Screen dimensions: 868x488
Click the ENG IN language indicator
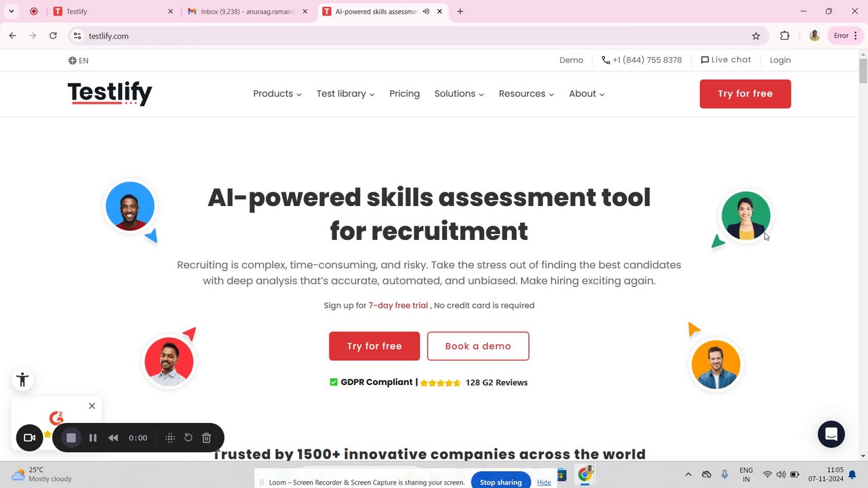[x=746, y=474]
